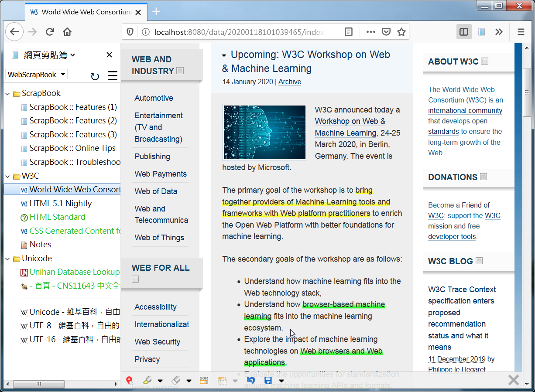Open Web of Things link
This screenshot has width=535, height=392.
pyautogui.click(x=159, y=238)
